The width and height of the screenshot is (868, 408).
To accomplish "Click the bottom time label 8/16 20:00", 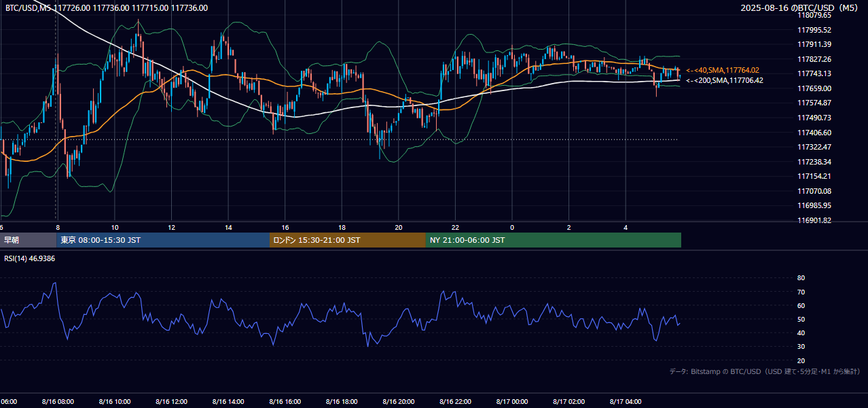I will pyautogui.click(x=399, y=402).
